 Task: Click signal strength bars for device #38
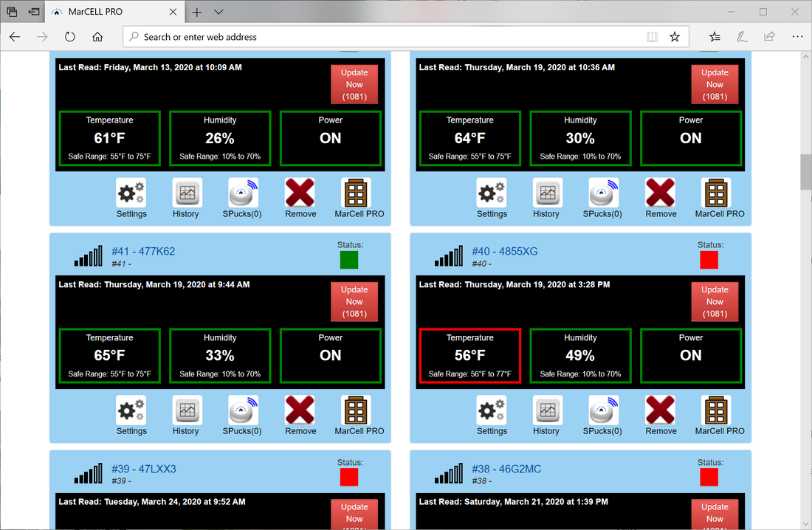(x=449, y=473)
